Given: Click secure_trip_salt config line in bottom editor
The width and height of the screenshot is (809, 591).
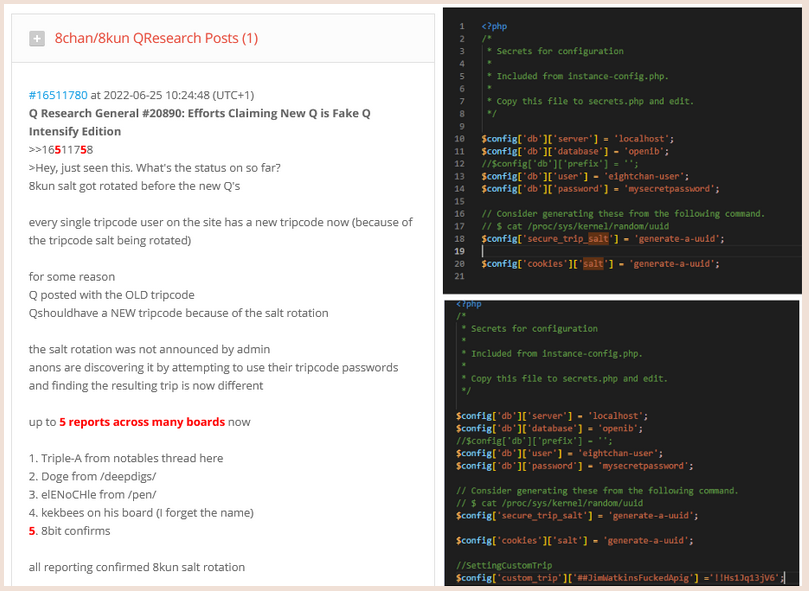Looking at the screenshot, I should [x=577, y=516].
